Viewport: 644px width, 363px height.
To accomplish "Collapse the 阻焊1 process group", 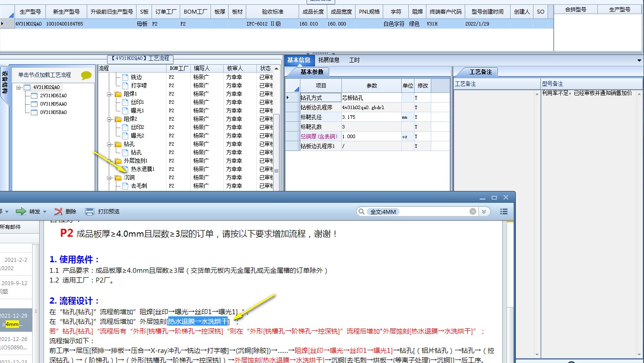I will [109, 94].
